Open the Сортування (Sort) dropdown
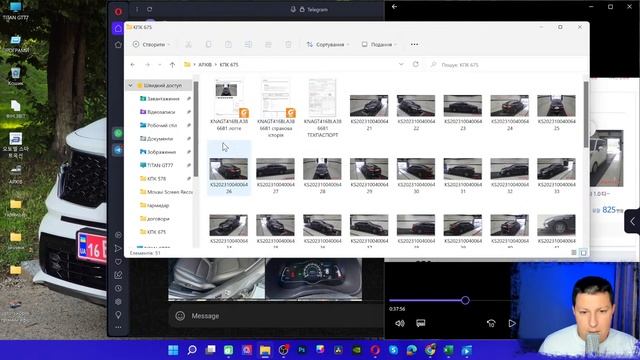This screenshot has height=360, width=640. 328,44
